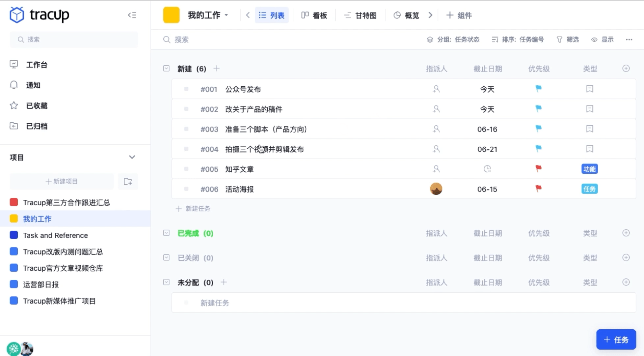Switch to the 概览 overview tab
644x356 pixels.
click(x=406, y=15)
